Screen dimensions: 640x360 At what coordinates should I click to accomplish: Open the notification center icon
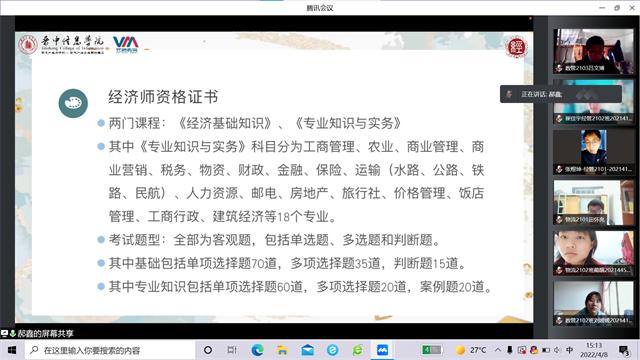point(624,350)
